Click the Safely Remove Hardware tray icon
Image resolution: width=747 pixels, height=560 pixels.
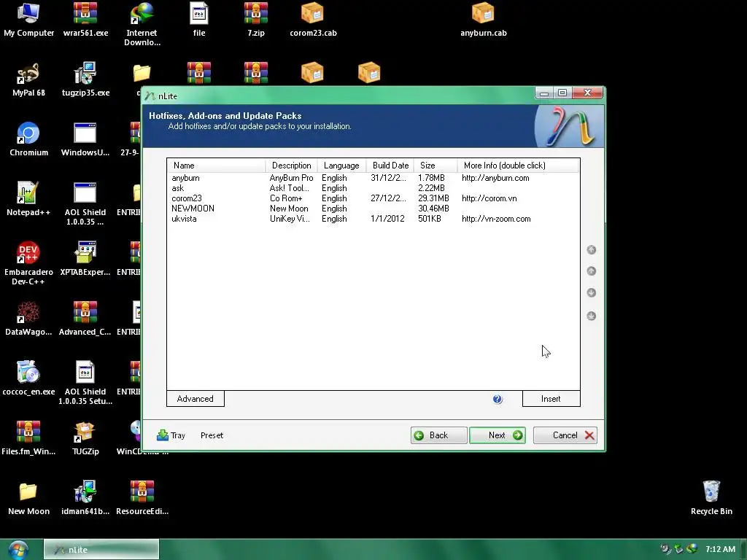point(679,549)
